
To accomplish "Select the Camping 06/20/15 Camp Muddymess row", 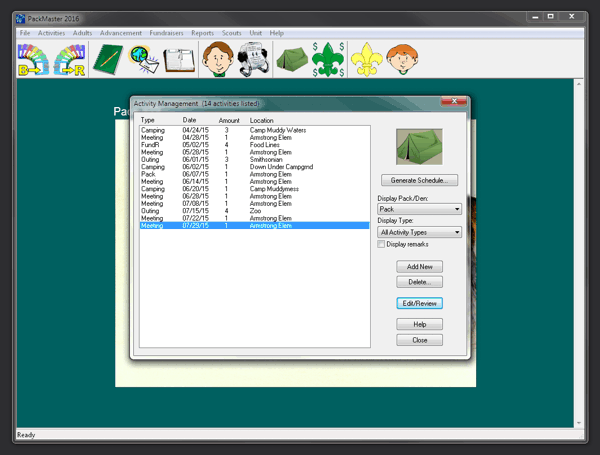I will click(x=254, y=189).
